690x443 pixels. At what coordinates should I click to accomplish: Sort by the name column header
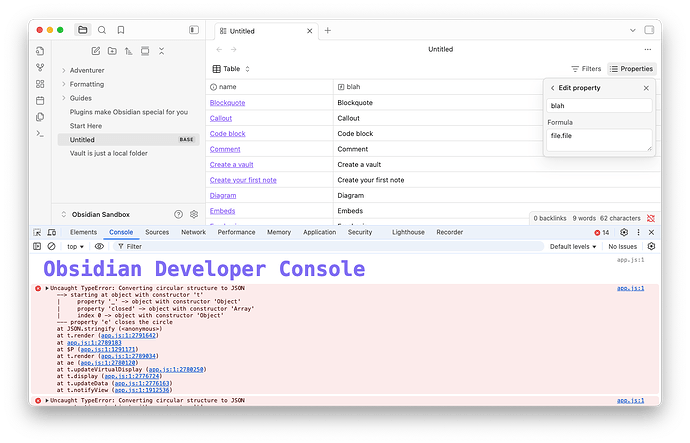click(x=269, y=87)
